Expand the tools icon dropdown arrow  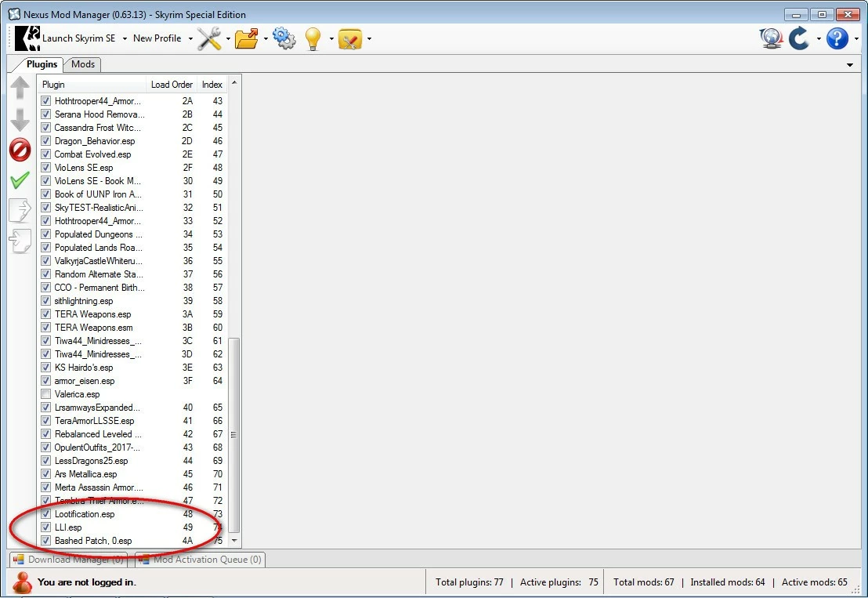pyautogui.click(x=228, y=38)
